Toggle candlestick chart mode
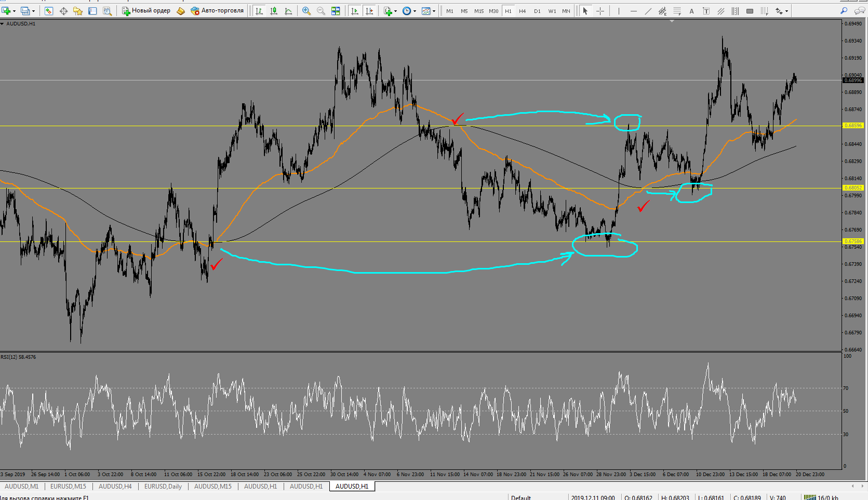The image size is (868, 500). coord(274,11)
